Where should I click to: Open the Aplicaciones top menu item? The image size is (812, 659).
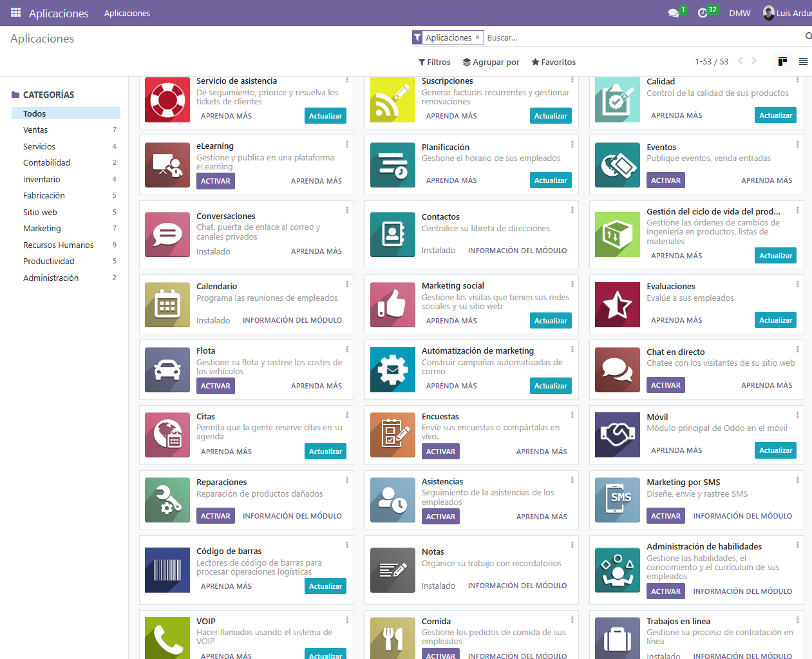[127, 13]
